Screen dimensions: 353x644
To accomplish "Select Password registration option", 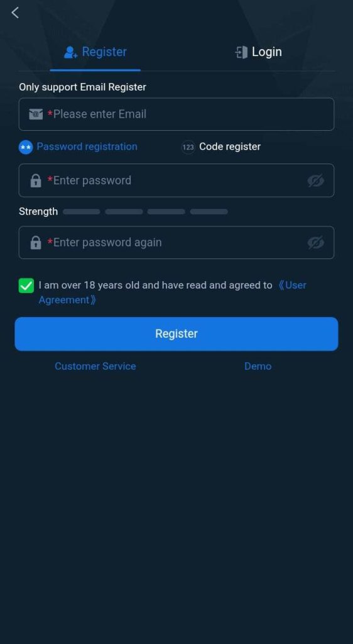I will 87,147.
